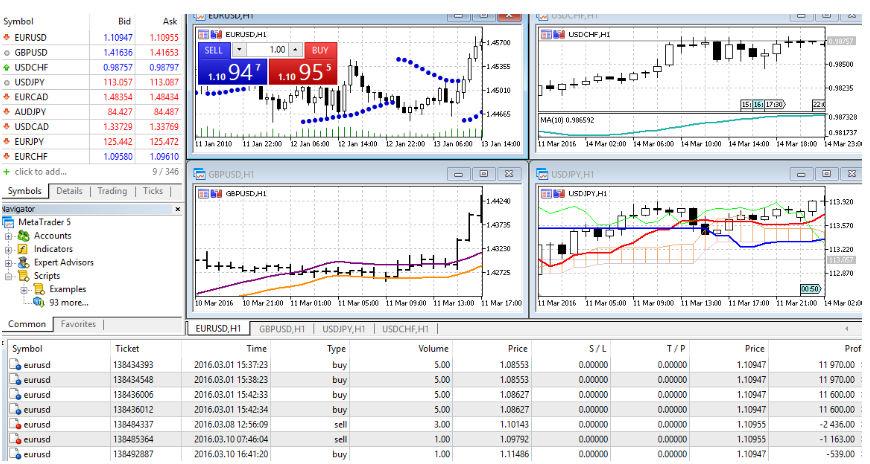Click the red 1.10 95 buy price panel
Image resolution: width=870 pixels, height=464 pixels.
pyautogui.click(x=303, y=72)
